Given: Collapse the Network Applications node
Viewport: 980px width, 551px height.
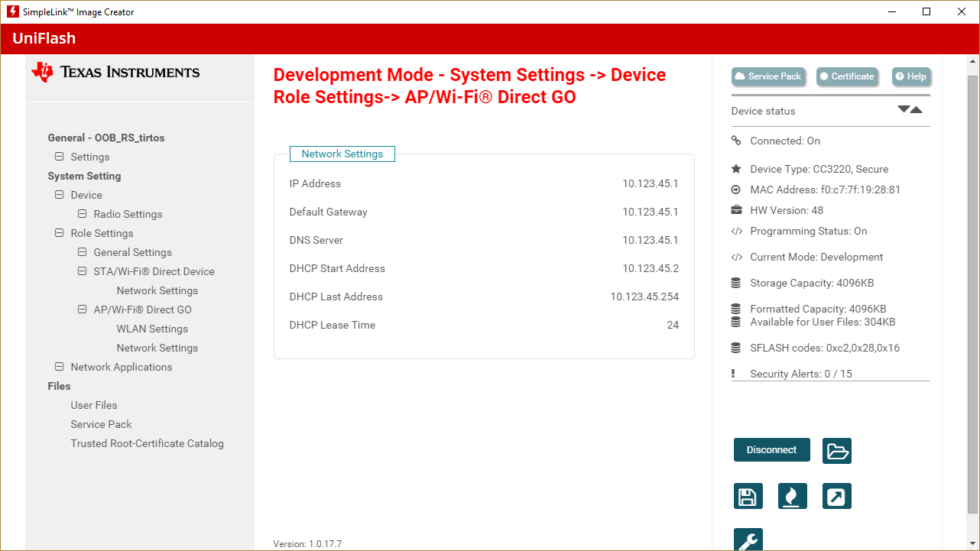Looking at the screenshot, I should click(x=59, y=367).
